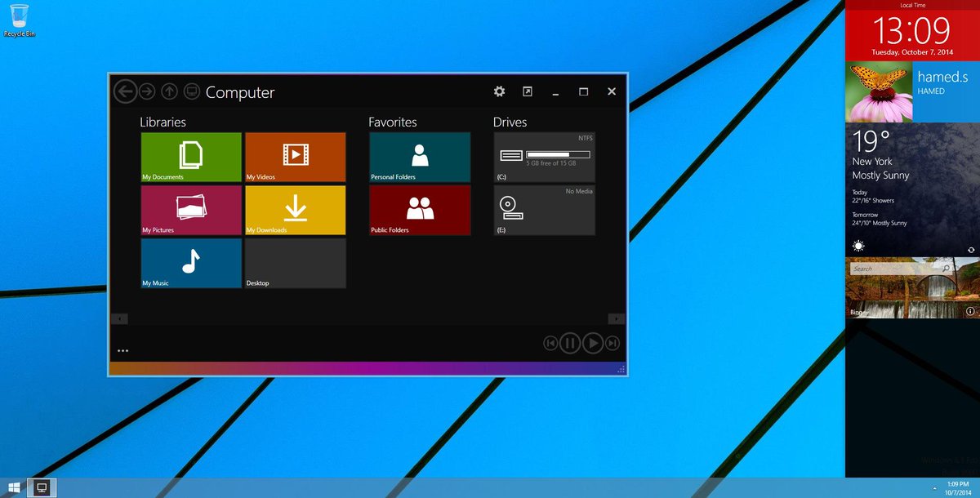Image resolution: width=980 pixels, height=498 pixels.
Task: Open the Public Folders tile
Action: click(x=420, y=210)
